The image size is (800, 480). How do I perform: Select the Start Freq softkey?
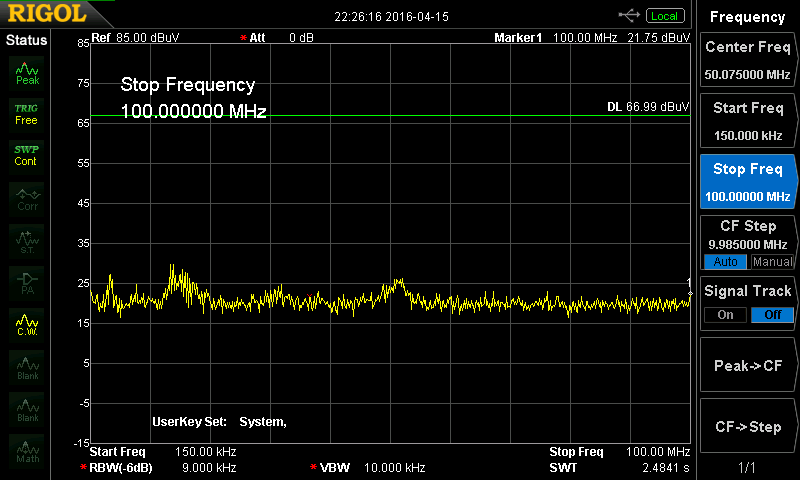point(747,121)
